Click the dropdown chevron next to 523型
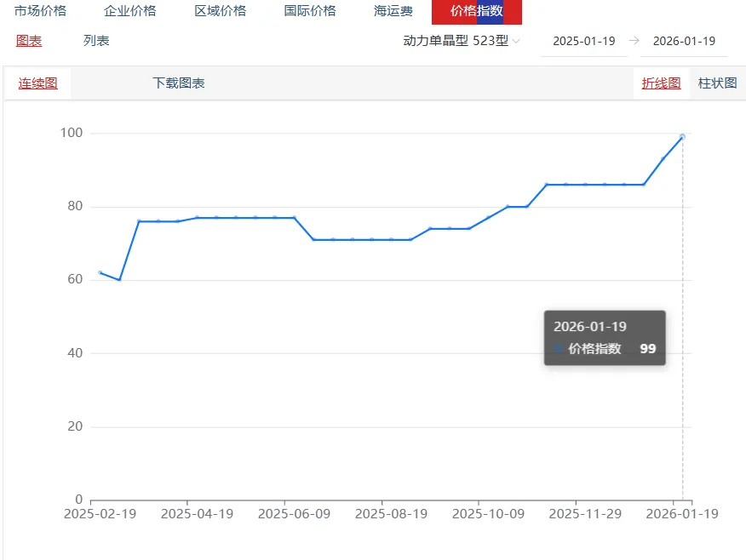Image resolution: width=746 pixels, height=560 pixels. (x=516, y=42)
